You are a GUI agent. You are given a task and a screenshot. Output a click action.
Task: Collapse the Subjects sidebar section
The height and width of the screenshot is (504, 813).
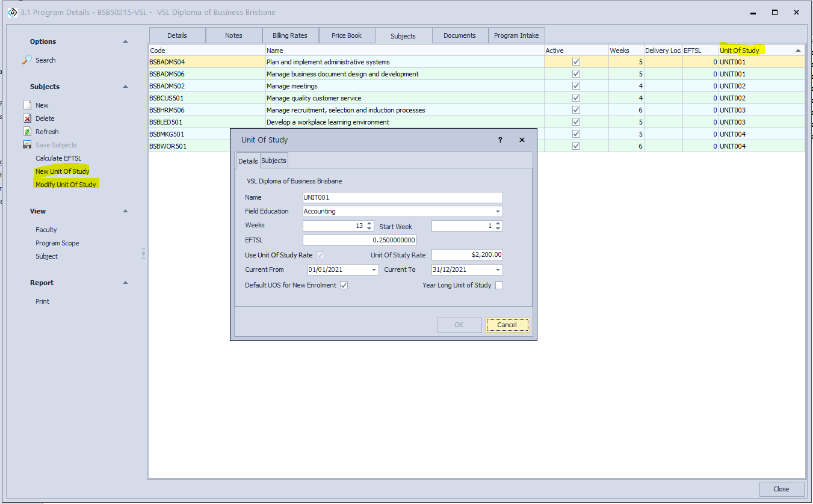[x=125, y=87]
